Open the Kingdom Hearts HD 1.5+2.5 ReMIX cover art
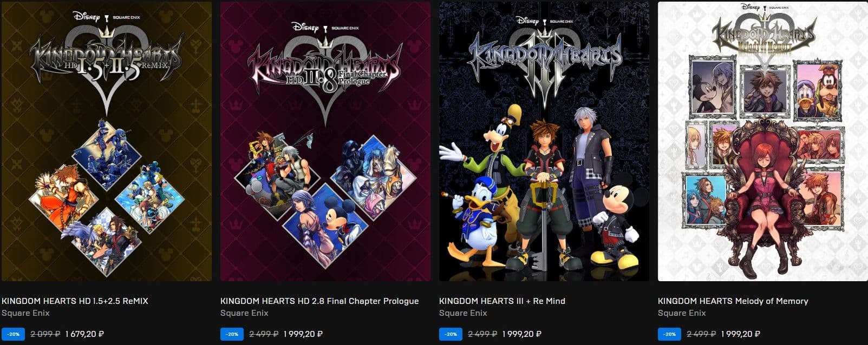This screenshot has width=868, height=345. (107, 141)
